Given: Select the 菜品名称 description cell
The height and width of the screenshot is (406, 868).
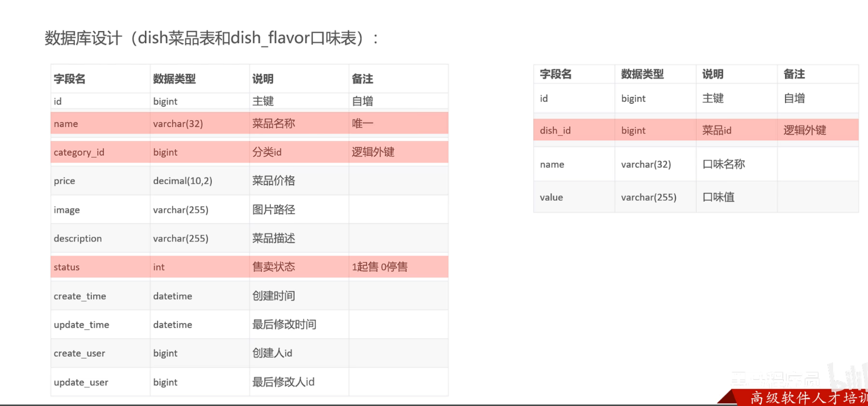Looking at the screenshot, I should [274, 124].
